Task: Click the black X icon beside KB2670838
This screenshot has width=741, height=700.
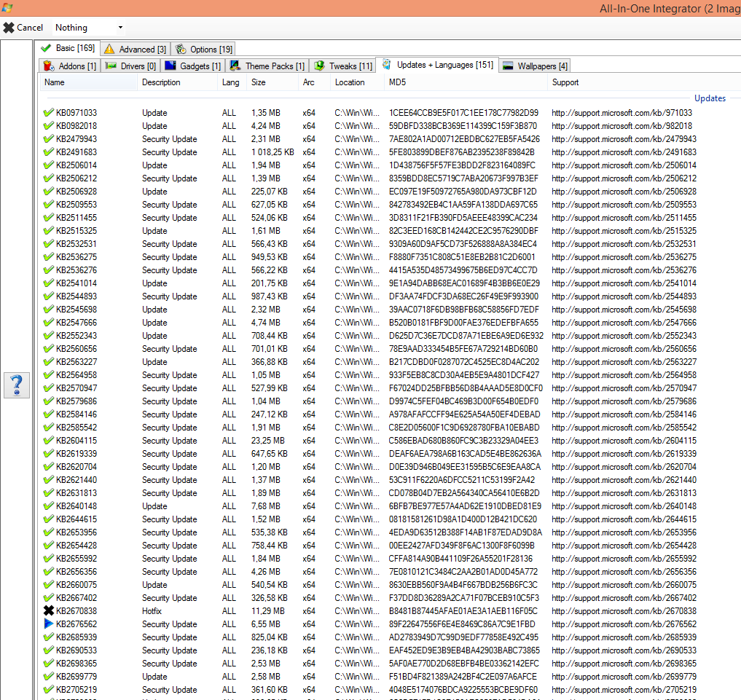Action: (49, 611)
